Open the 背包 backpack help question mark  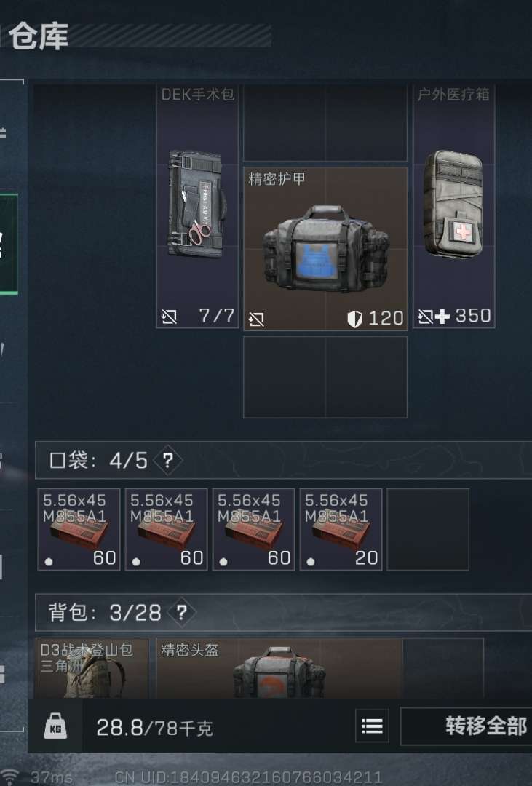pos(181,612)
